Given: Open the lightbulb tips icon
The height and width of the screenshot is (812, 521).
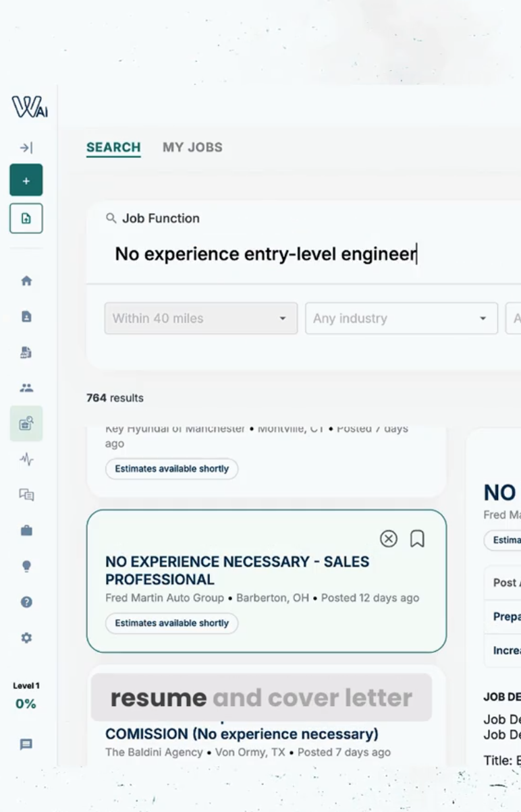Looking at the screenshot, I should click(26, 567).
